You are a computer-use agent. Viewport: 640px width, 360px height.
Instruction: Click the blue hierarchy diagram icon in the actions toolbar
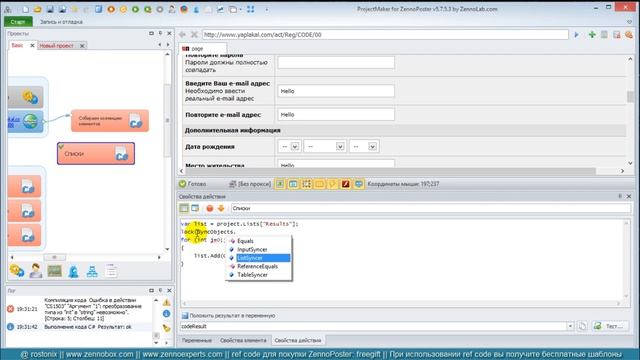92,271
